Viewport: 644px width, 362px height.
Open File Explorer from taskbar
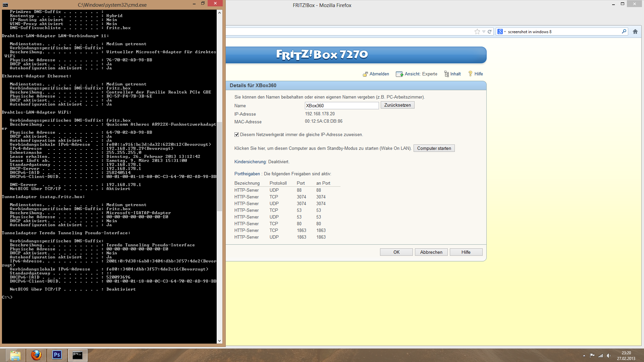tap(15, 355)
